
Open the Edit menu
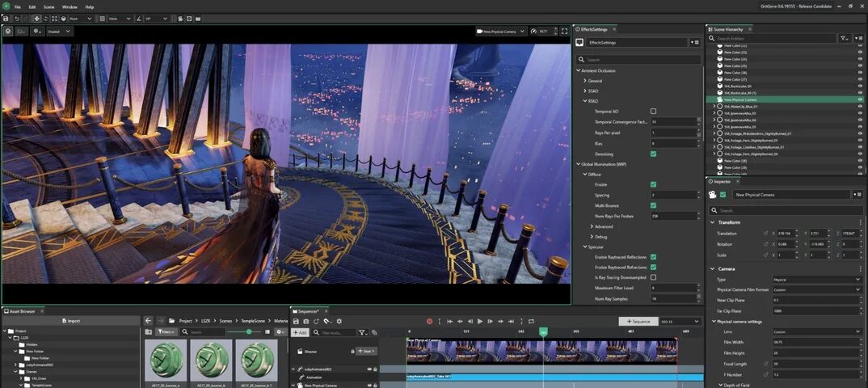pos(32,7)
